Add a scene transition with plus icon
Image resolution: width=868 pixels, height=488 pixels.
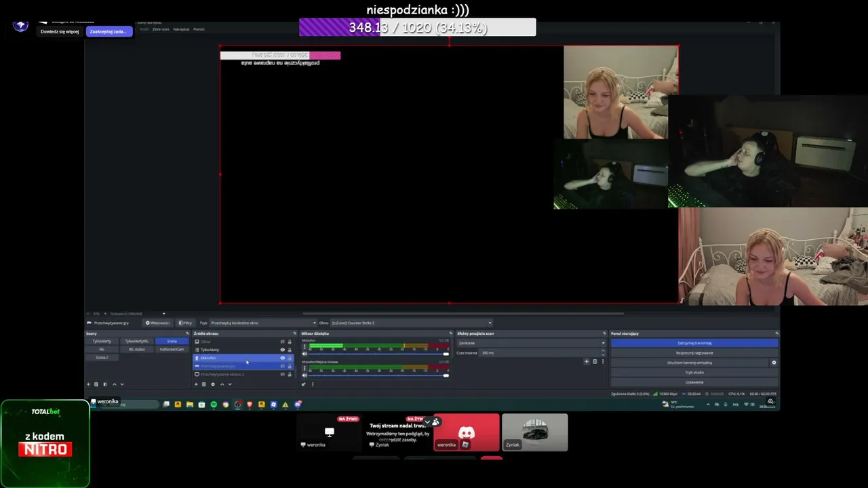coord(587,361)
